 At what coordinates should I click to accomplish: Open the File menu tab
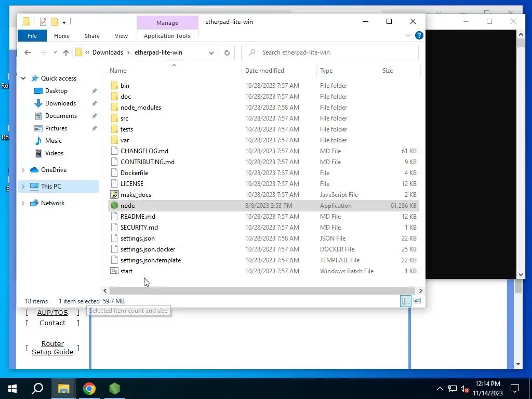32,36
